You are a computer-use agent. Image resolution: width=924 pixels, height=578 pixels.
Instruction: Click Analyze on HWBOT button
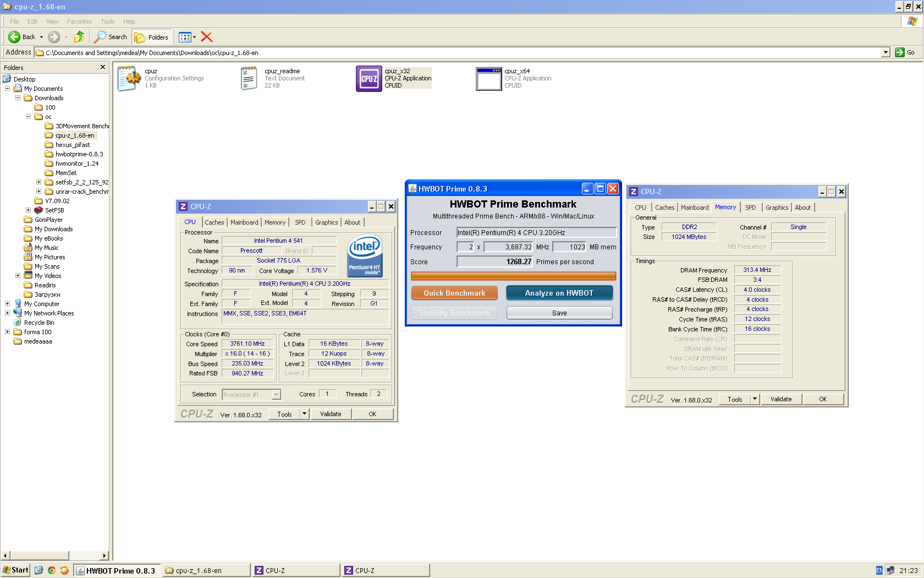tap(559, 293)
